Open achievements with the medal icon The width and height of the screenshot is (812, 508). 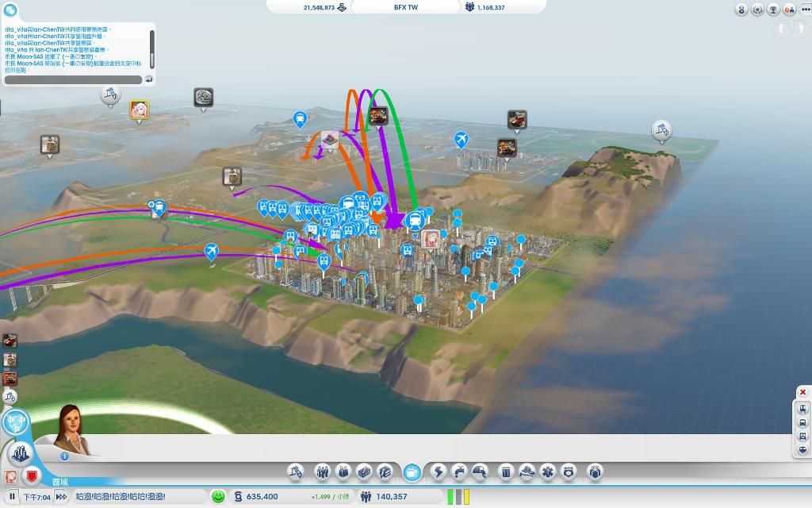coord(741,10)
